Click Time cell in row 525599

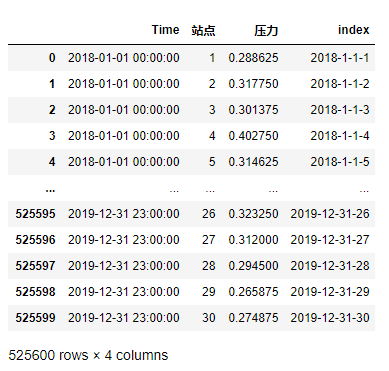coord(124,318)
